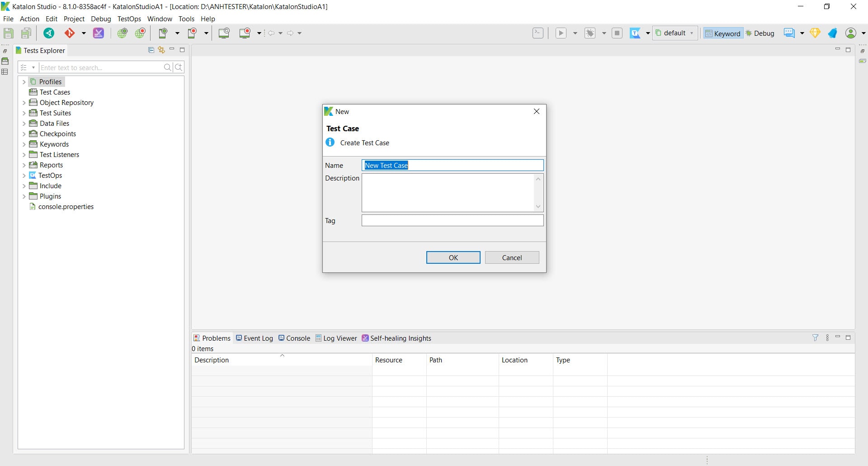Screen dimensions: 868x466
Task: Click Cancel in New Test Case dialog
Action: pyautogui.click(x=512, y=257)
